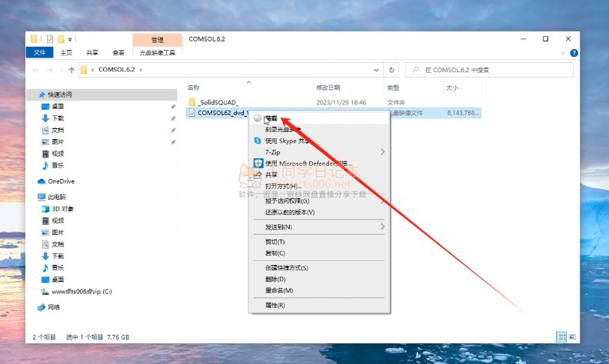Choose 授予访问权限(G) menu entry

[287, 200]
